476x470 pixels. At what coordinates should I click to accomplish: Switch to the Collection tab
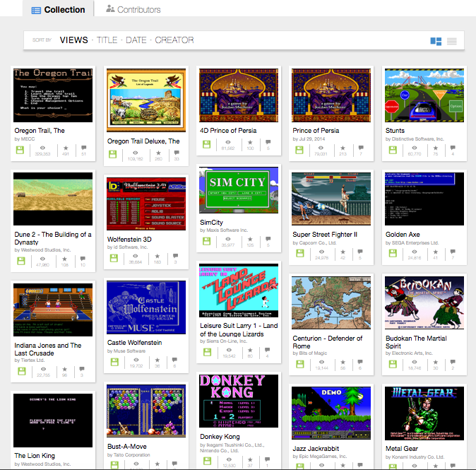click(59, 9)
